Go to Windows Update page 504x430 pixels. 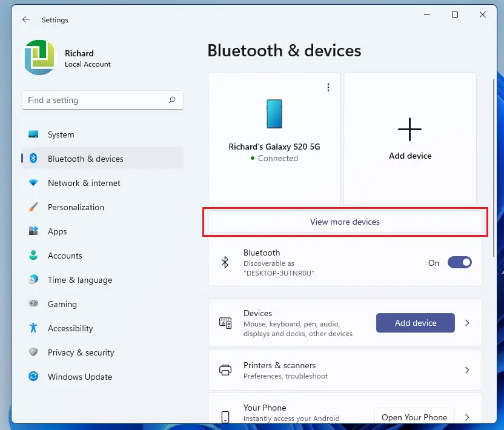(102, 376)
